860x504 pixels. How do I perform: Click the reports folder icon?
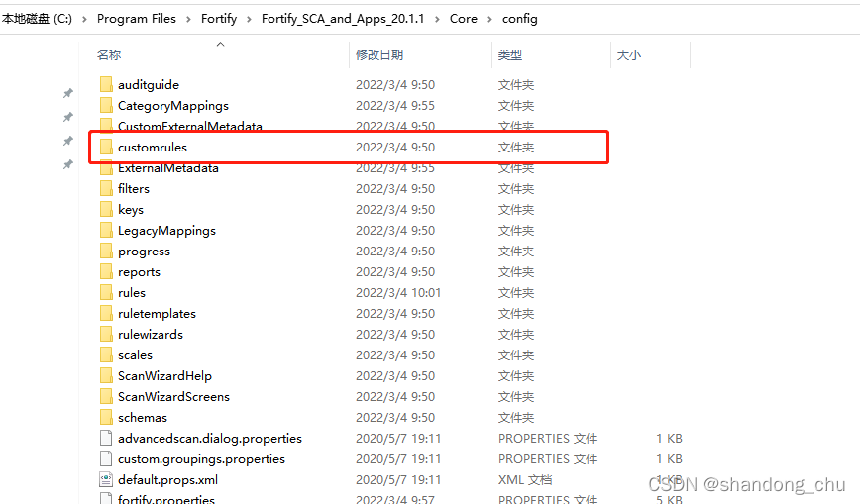(x=106, y=272)
